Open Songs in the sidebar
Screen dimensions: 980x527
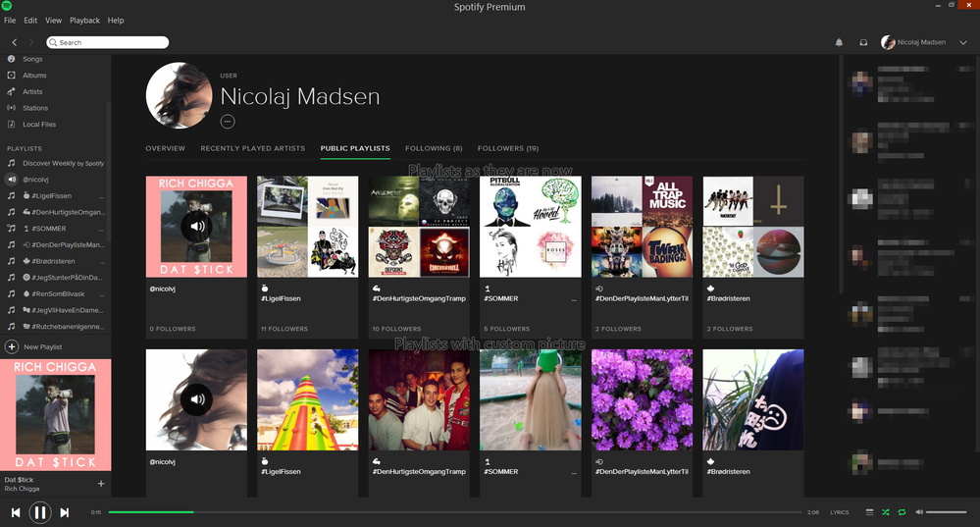tap(32, 59)
